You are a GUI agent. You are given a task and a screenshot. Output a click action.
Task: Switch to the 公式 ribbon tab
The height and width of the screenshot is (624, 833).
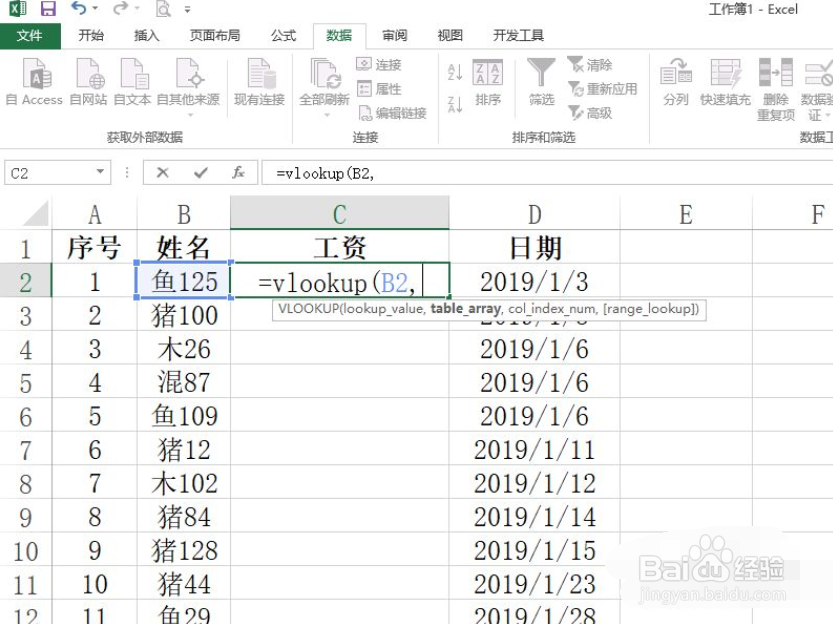(284, 36)
